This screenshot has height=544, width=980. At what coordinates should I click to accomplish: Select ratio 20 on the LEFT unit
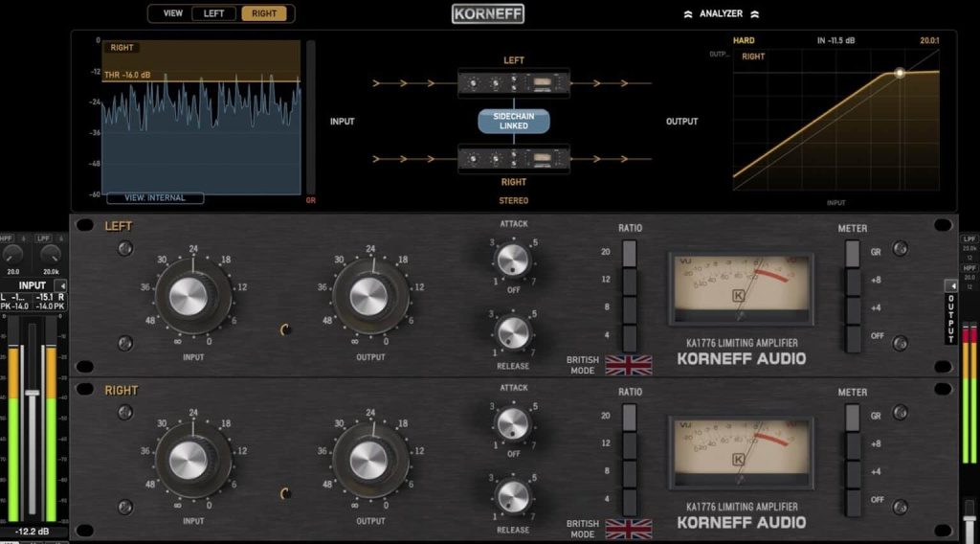(x=630, y=253)
